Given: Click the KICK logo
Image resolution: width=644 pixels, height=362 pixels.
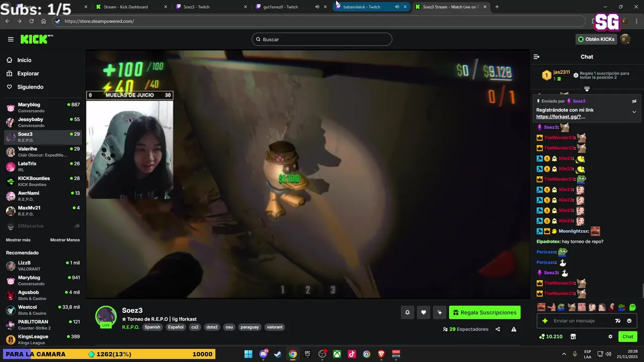Looking at the screenshot, I should 36,39.
